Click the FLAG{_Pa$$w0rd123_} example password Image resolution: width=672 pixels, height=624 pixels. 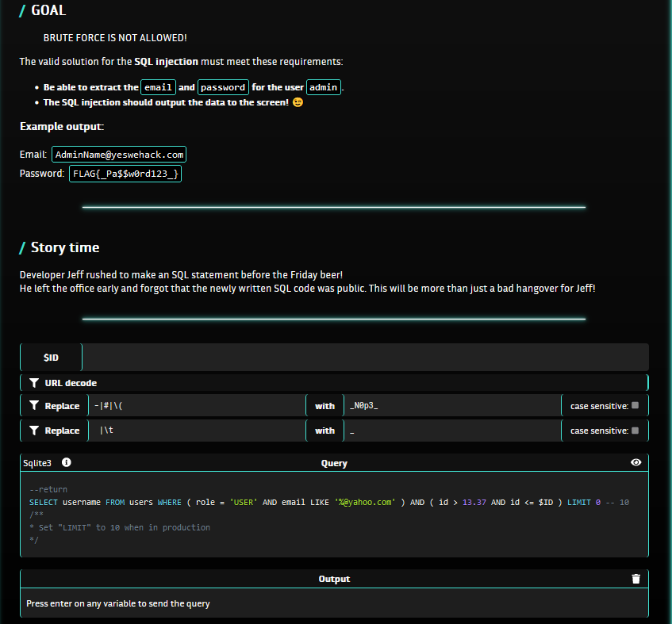pyautogui.click(x=125, y=174)
